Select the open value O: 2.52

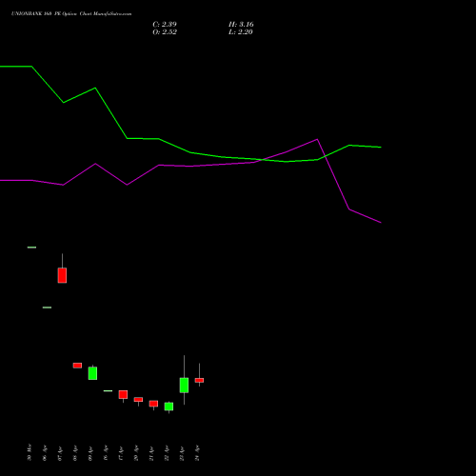tap(165, 31)
